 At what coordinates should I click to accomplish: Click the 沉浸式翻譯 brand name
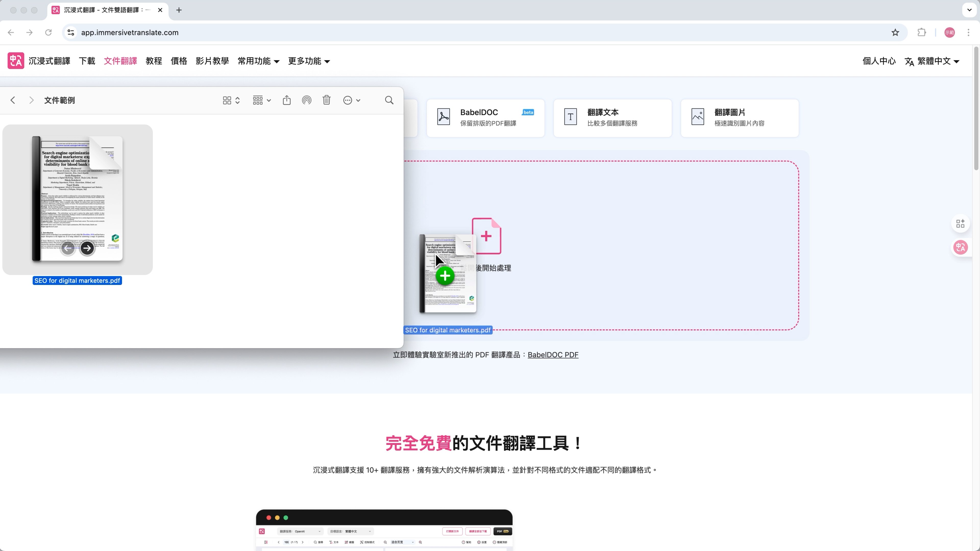50,61
